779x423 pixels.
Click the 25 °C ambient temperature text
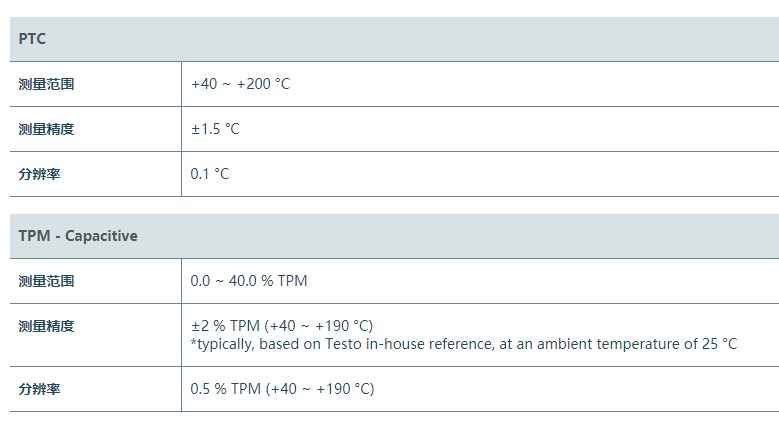(716, 344)
